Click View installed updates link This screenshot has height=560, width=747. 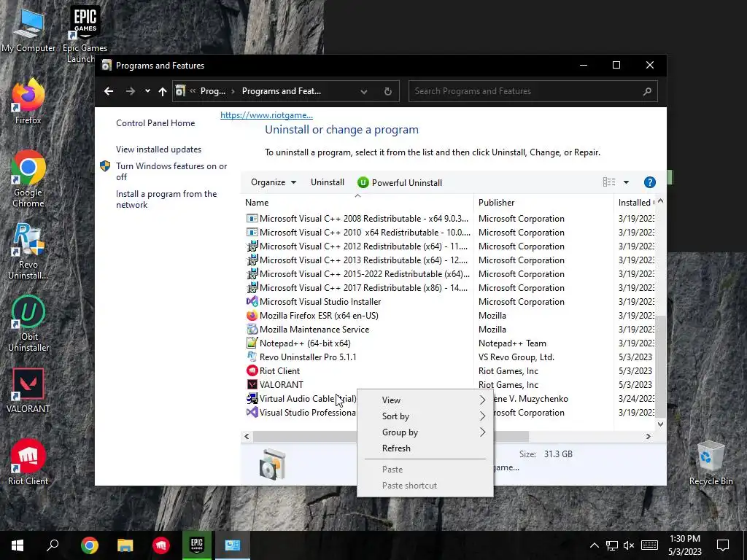pos(158,149)
